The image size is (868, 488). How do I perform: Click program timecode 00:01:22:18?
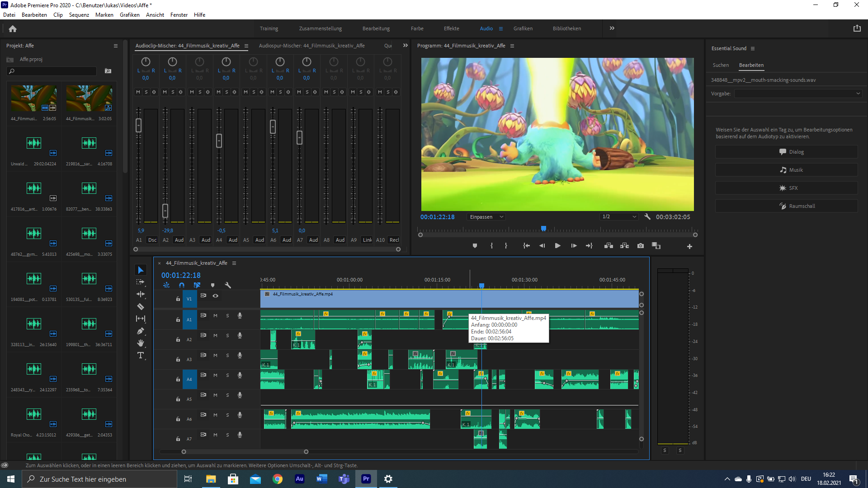point(438,217)
